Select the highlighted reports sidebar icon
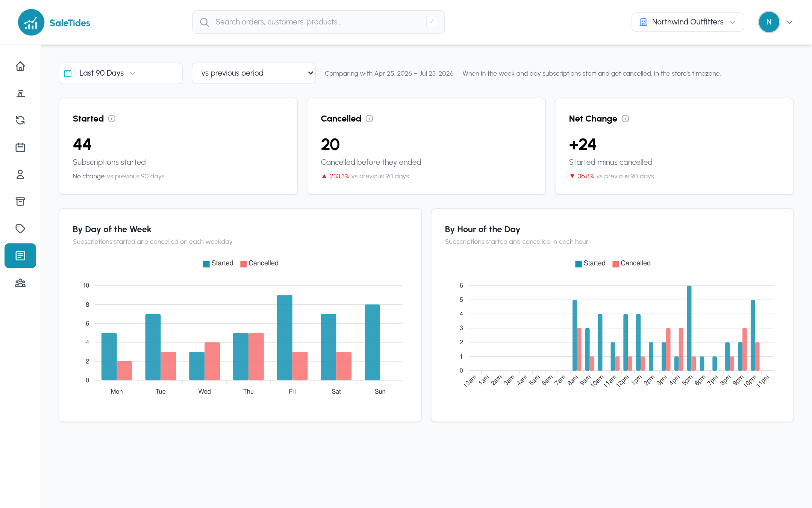812x508 pixels. click(x=20, y=256)
